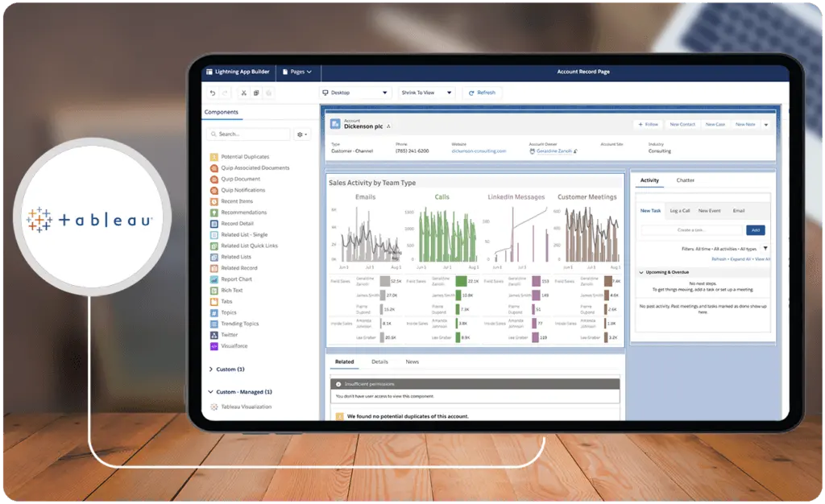
Task: Click the Related List Quick Links icon
Action: click(x=214, y=246)
